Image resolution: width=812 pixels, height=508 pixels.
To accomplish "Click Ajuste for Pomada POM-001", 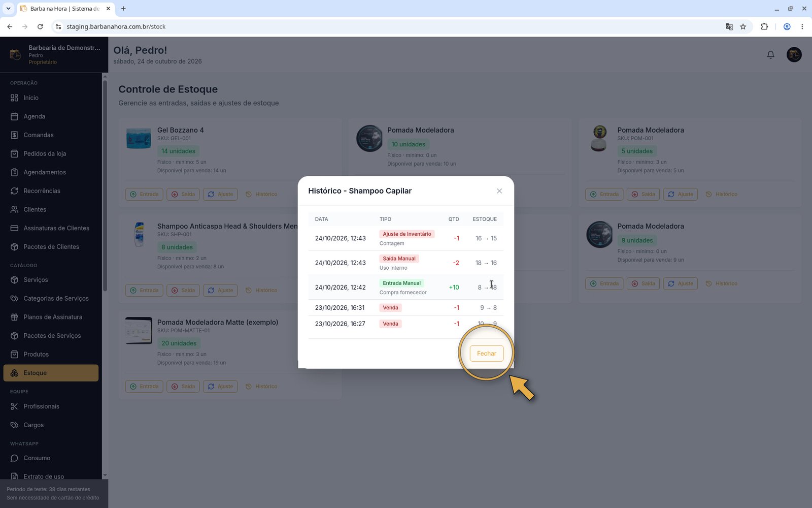I will [681, 194].
